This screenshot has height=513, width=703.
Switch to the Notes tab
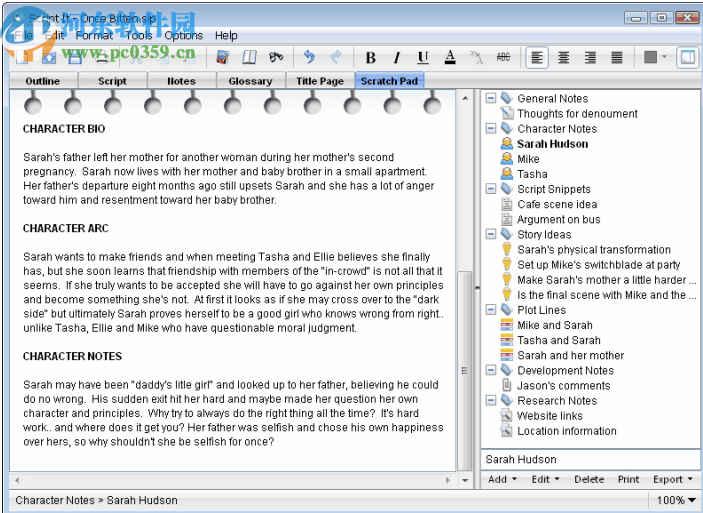pos(182,81)
